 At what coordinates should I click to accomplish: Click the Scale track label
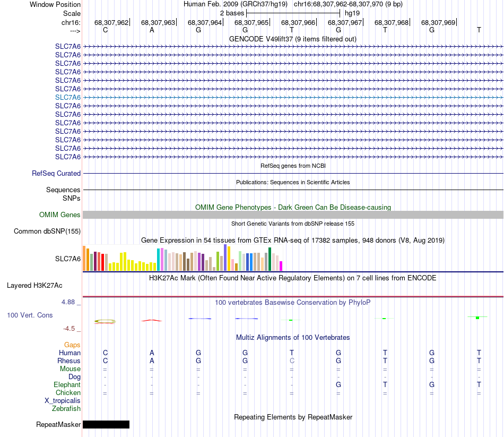72,13
